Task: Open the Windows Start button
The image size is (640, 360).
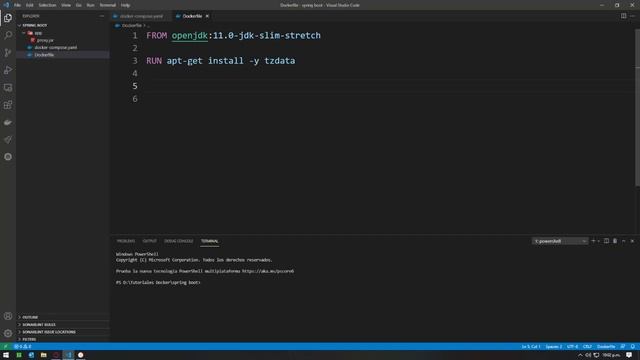Action: [x=6, y=355]
